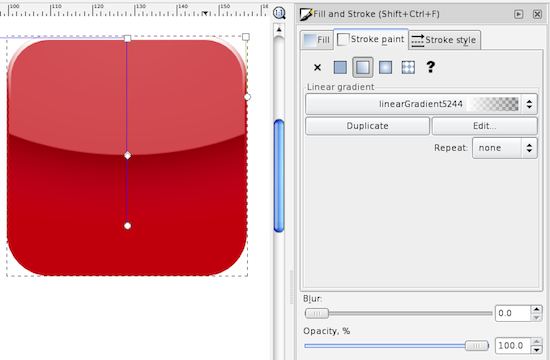Decrease the Blur value with down arrow
This screenshot has height=360, width=550.
(536, 318)
